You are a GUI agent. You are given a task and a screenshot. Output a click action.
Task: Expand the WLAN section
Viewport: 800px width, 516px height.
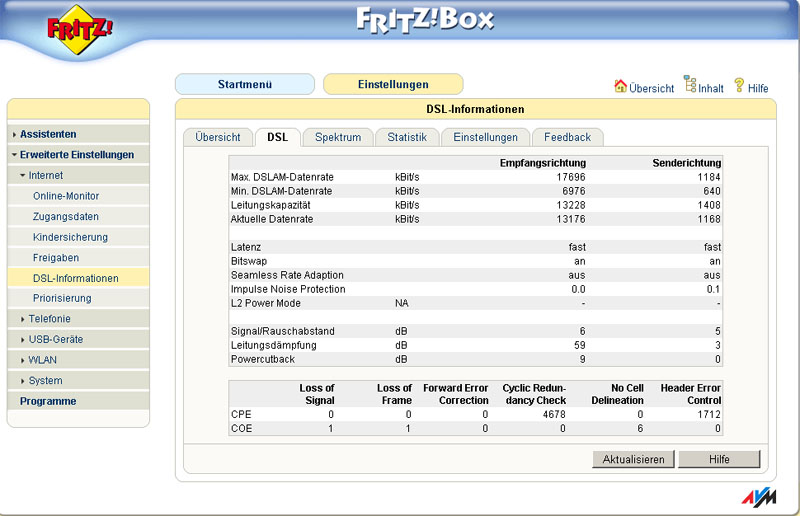22,360
